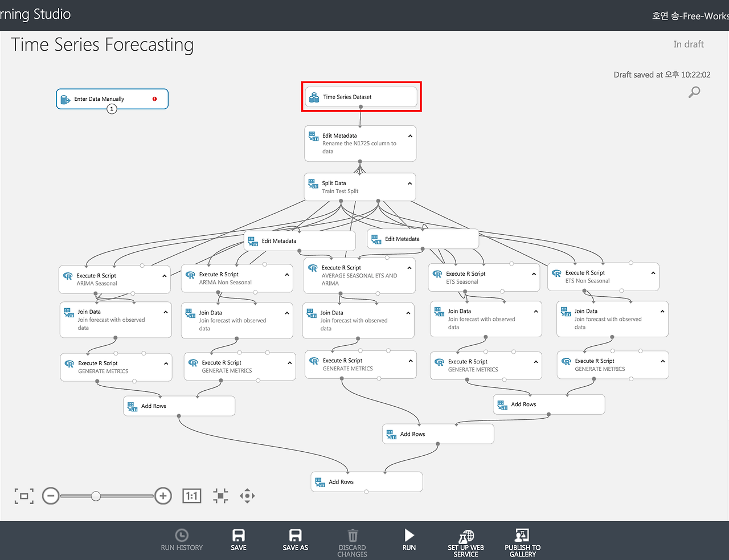Click the R icon on ARIMA Non Seasonal script
729x560 pixels.
pyautogui.click(x=191, y=275)
